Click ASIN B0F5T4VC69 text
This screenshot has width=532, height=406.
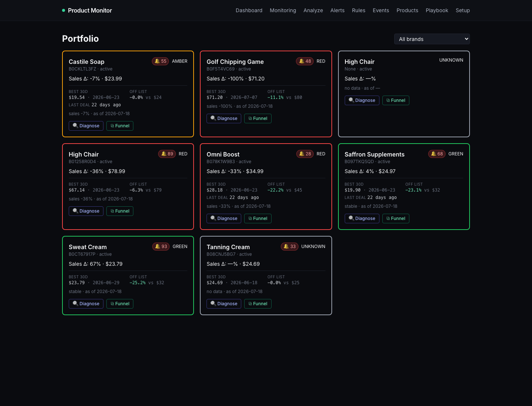click(x=221, y=69)
